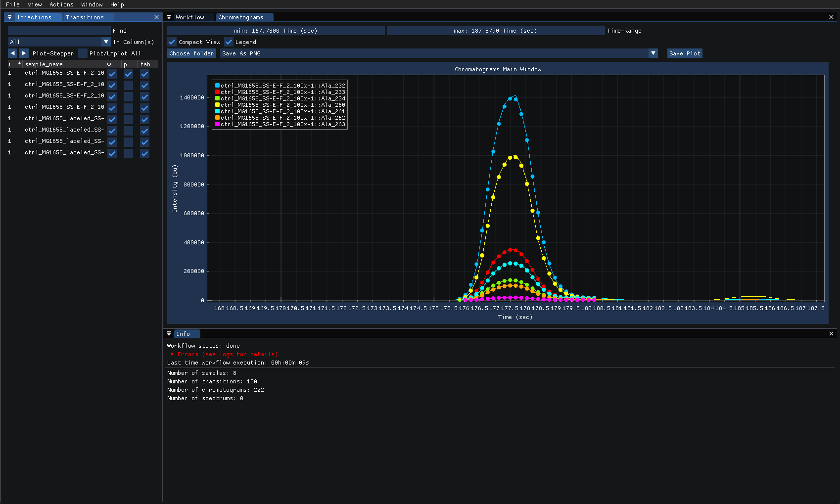
Task: Close the Chromatograms panel
Action: pyautogui.click(x=831, y=17)
